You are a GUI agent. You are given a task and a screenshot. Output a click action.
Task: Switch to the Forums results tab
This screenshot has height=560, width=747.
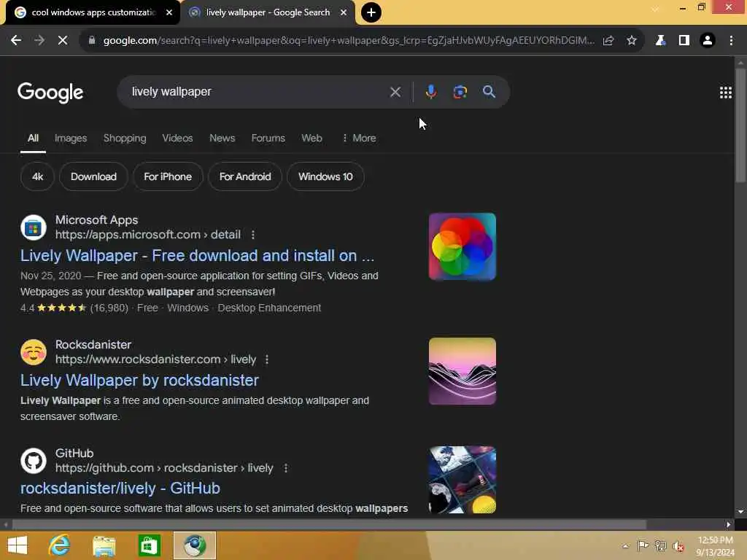(268, 138)
